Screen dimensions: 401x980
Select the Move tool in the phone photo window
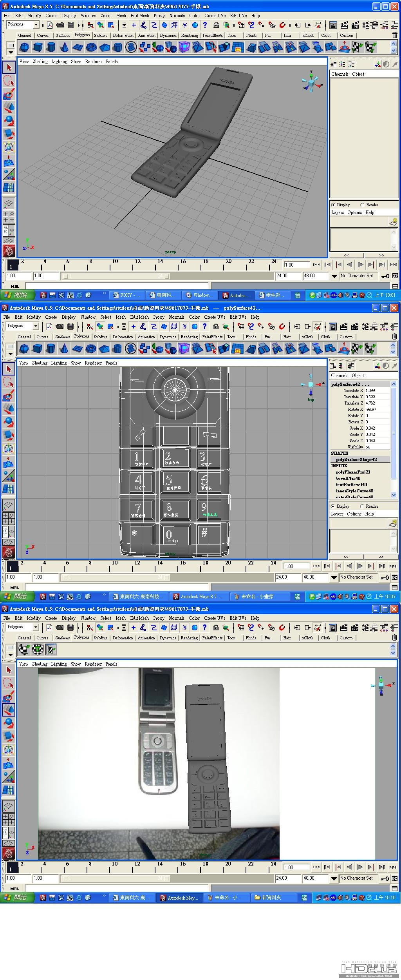click(x=9, y=710)
